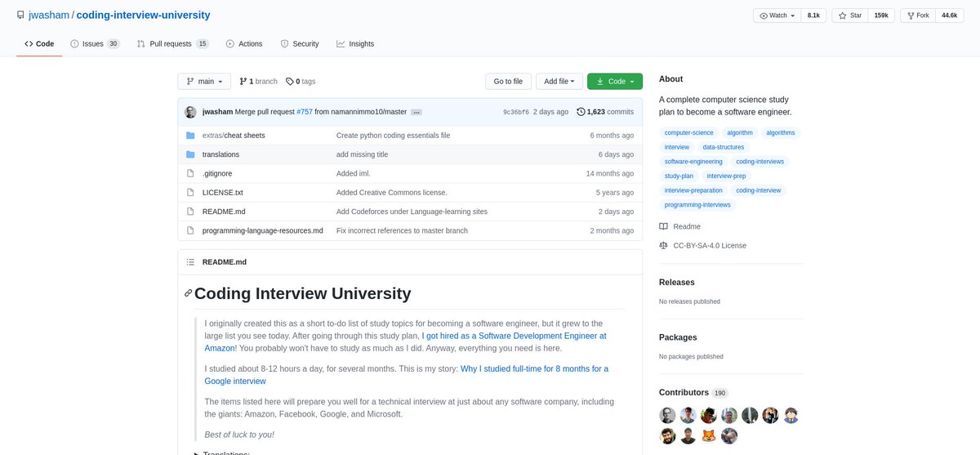Go to the Actions tab

(x=244, y=43)
